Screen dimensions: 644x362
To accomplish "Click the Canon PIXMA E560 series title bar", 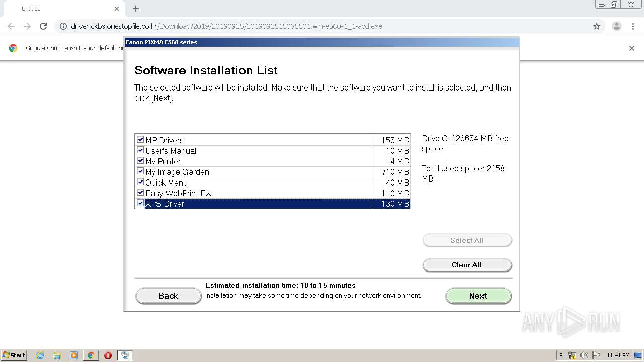I will click(x=322, y=42).
